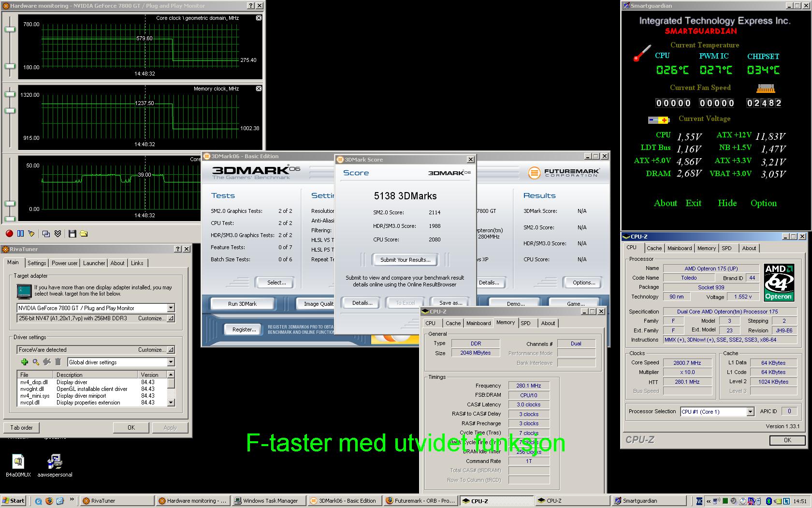The image size is (812, 508).
Task: Click the red record button in Hardware monitoring
Action: click(9, 234)
